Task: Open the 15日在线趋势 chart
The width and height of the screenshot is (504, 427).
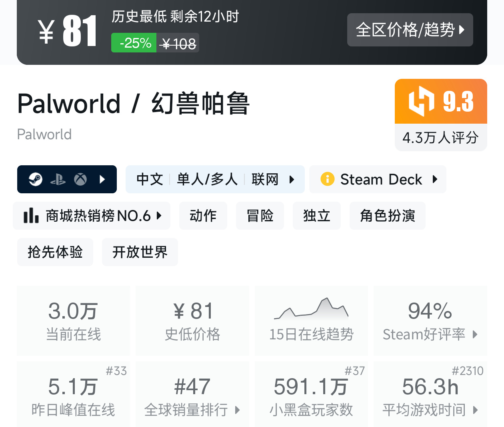Action: pos(311,321)
